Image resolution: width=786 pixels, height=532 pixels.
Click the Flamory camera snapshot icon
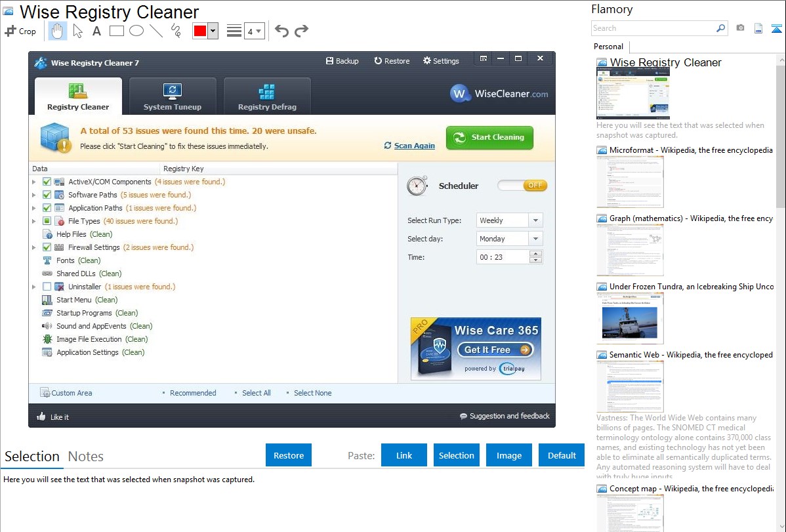[740, 28]
